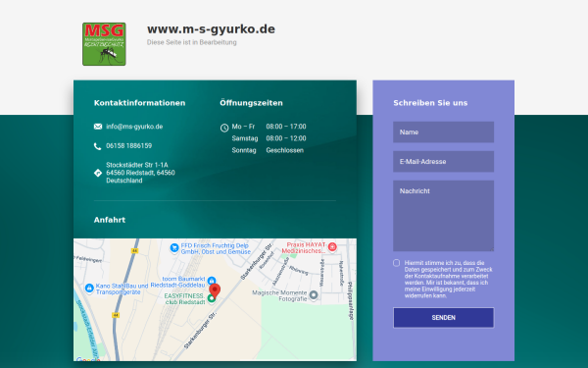The height and width of the screenshot is (368, 588).
Task: Click the 'Kano StahlBau und Transportgeräte' map label
Action: pyautogui.click(x=122, y=289)
